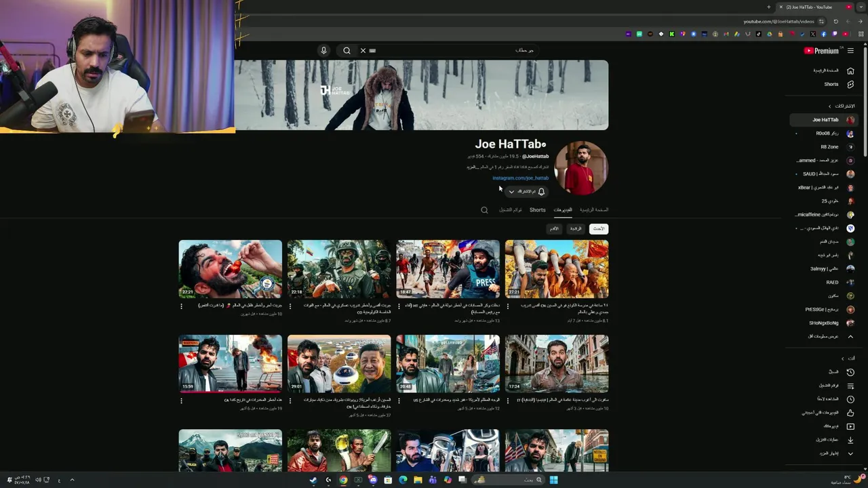
Task: Open the soldiers video thumbnail (22:18)
Action: 339,269
